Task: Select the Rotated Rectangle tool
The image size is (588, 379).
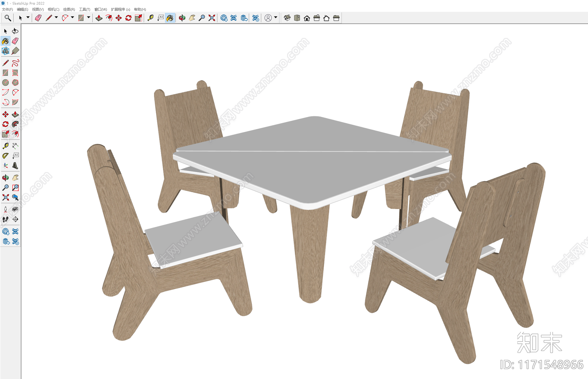Action: (x=15, y=73)
